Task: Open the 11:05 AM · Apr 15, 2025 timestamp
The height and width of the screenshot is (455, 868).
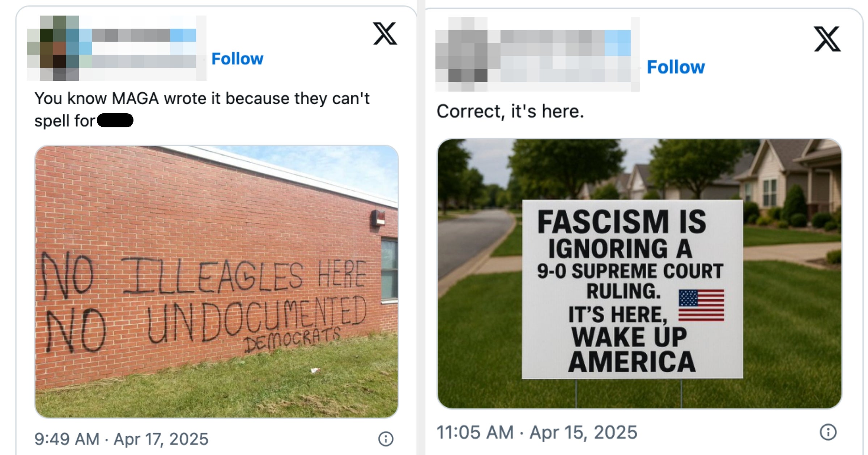Action: pyautogui.click(x=537, y=432)
